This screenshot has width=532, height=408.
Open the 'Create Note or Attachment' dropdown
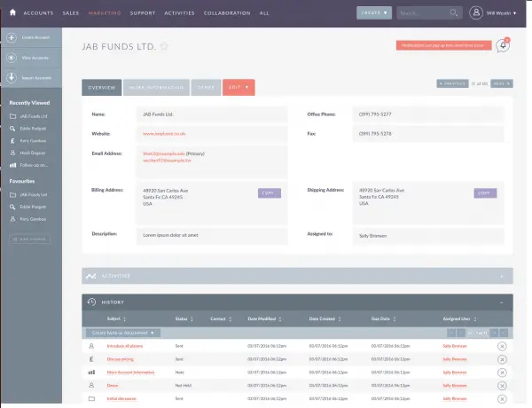122,332
